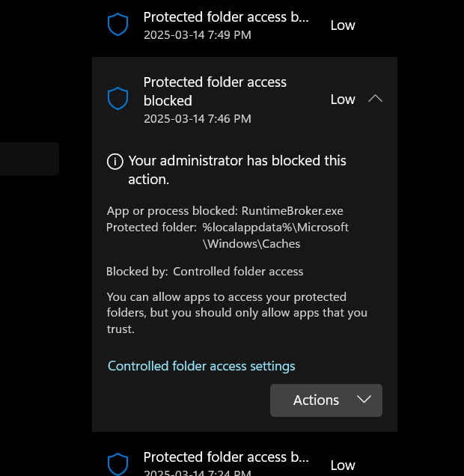Open Controlled folder access settings link
The image size is (464, 476).
pyautogui.click(x=201, y=366)
